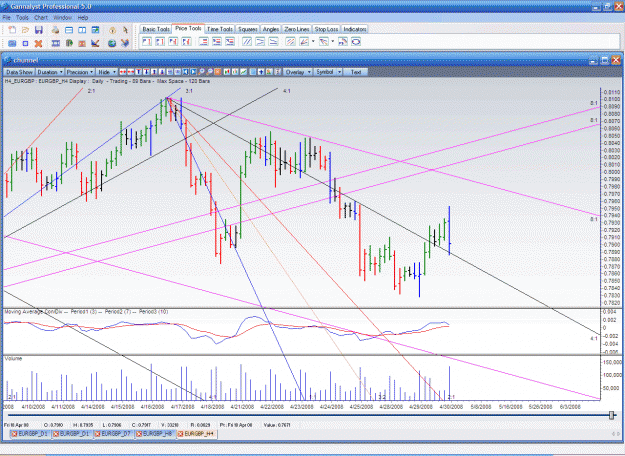Click the 4/21/2008 date on time axis
This screenshot has width=625, height=456.
click(x=242, y=407)
